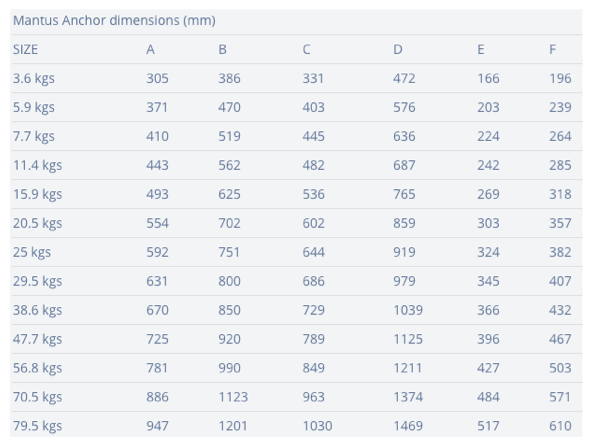Screen dimensions: 610x442
Task: Click value 644 in the 25 kgs row
Action: point(314,252)
